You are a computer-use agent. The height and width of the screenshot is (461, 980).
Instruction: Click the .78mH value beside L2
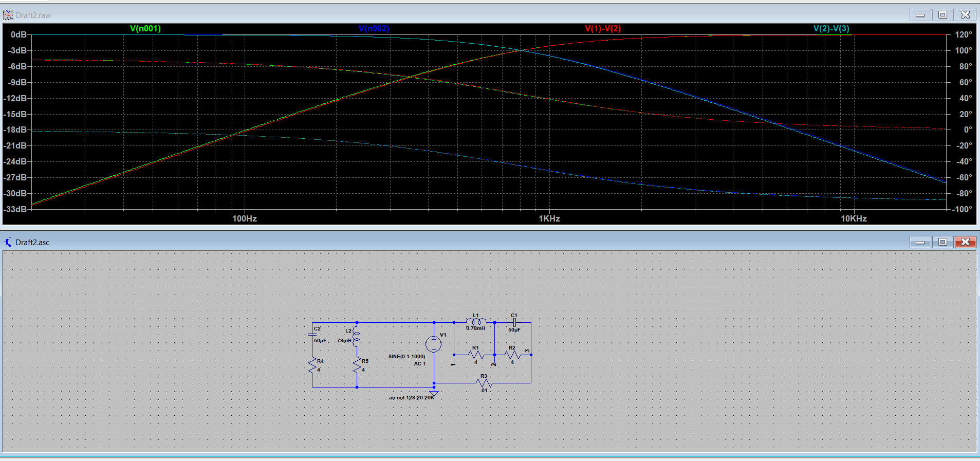coord(344,341)
